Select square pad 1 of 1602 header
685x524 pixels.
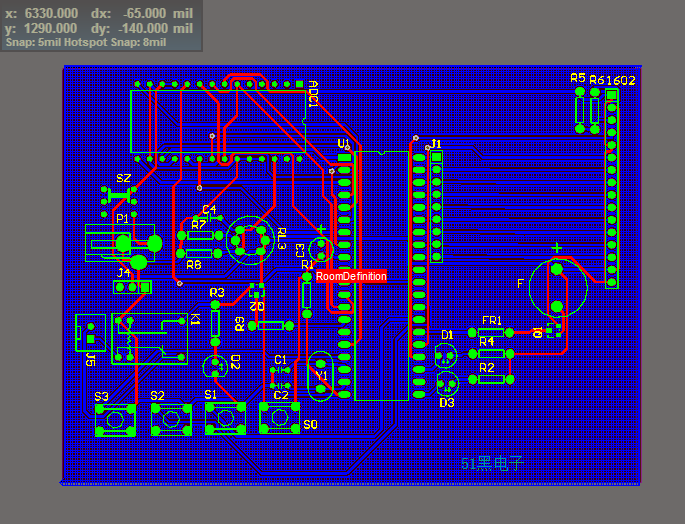point(612,95)
